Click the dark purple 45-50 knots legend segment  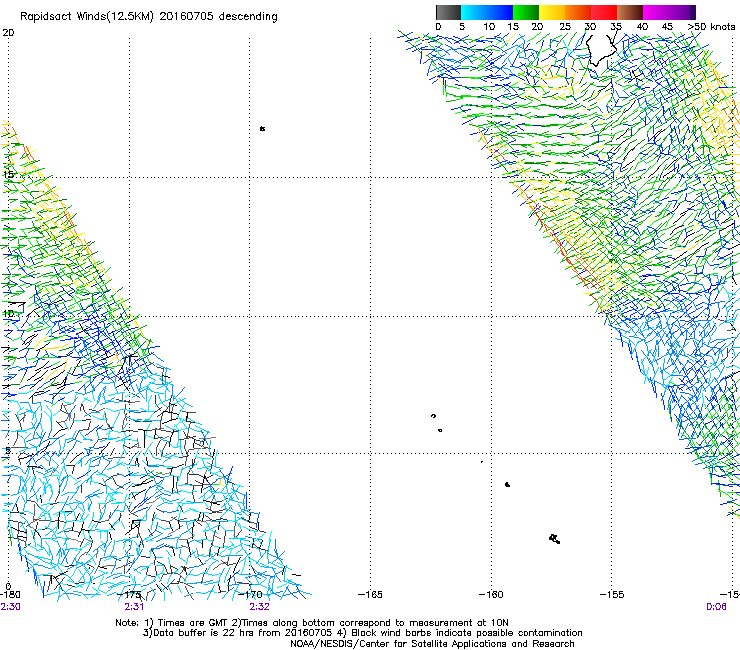tap(682, 12)
